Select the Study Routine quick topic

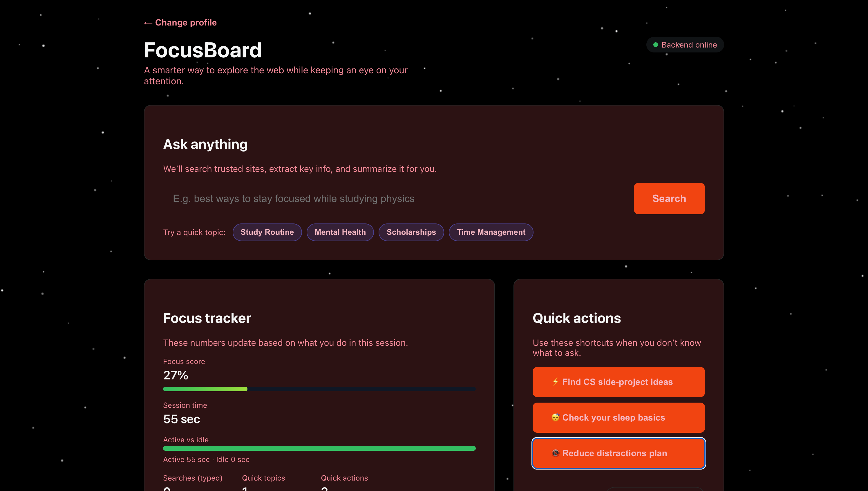(x=267, y=232)
